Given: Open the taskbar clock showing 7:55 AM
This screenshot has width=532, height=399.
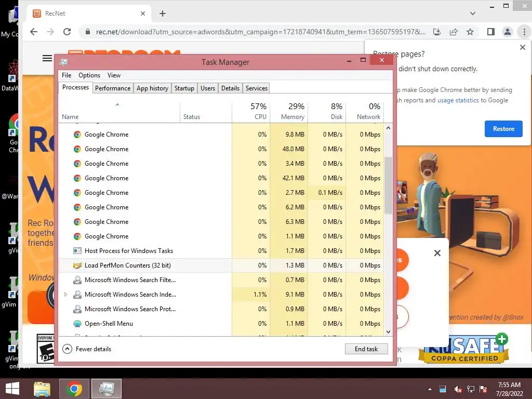Looking at the screenshot, I should coord(509,389).
